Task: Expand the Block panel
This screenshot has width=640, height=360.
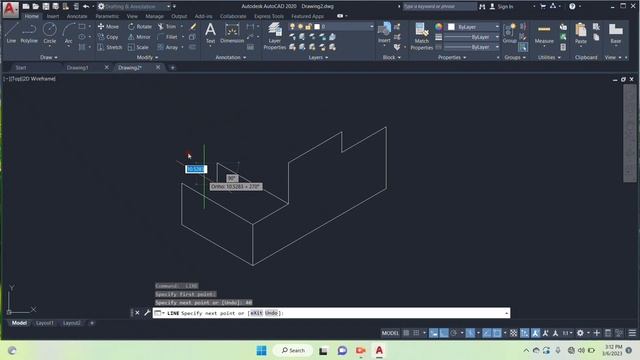Action: tap(391, 58)
